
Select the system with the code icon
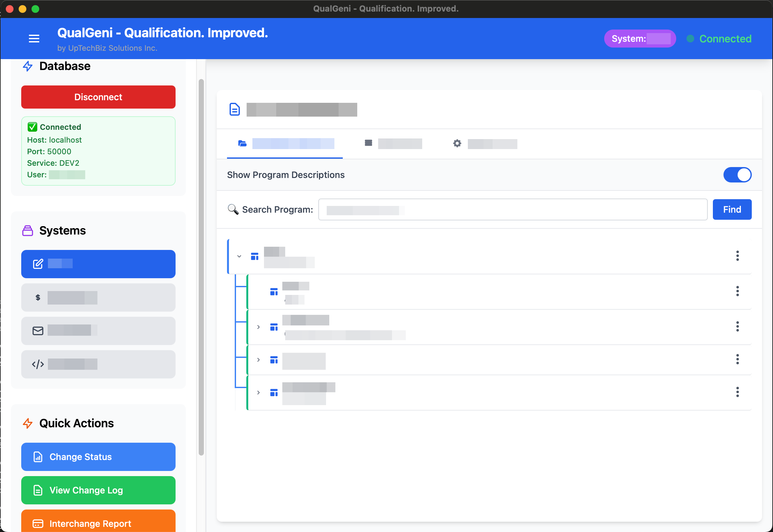[x=98, y=364]
